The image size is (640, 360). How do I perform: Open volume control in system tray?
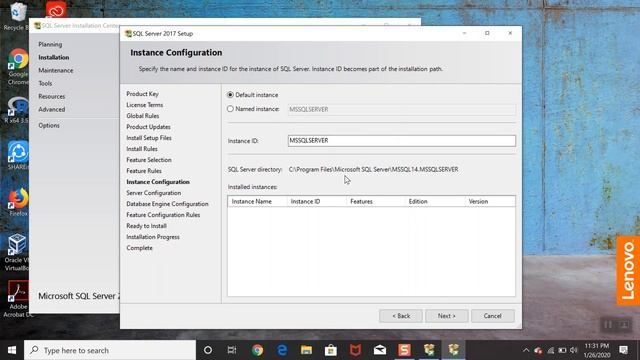coord(574,350)
